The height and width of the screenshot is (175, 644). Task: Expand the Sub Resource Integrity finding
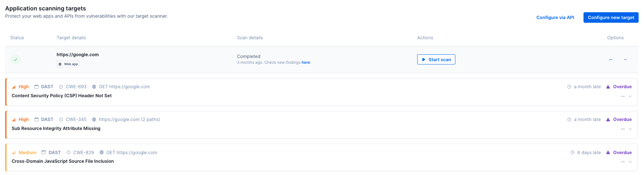coord(630,129)
